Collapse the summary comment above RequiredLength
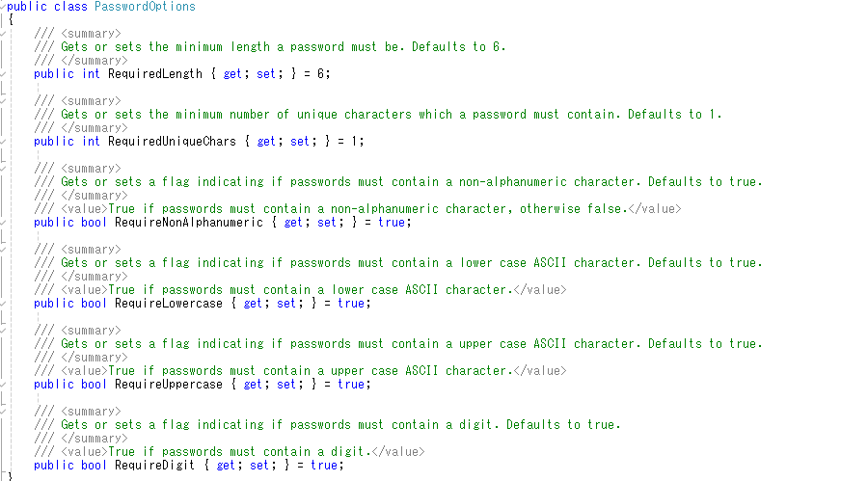 click(3, 34)
